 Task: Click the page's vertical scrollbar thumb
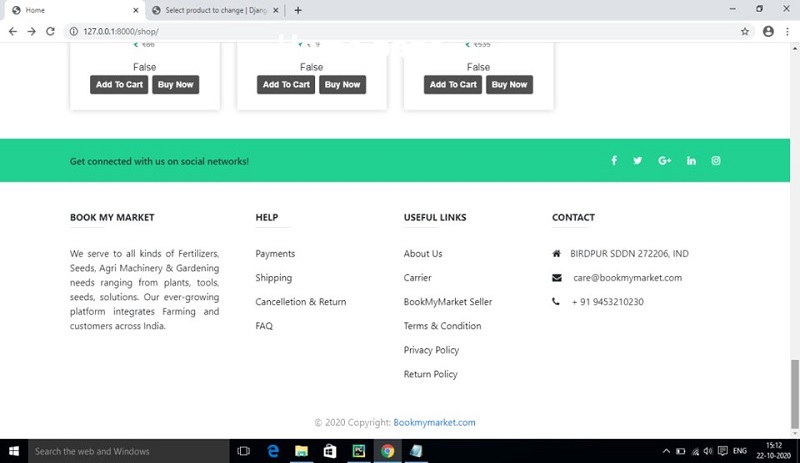pyautogui.click(x=795, y=380)
